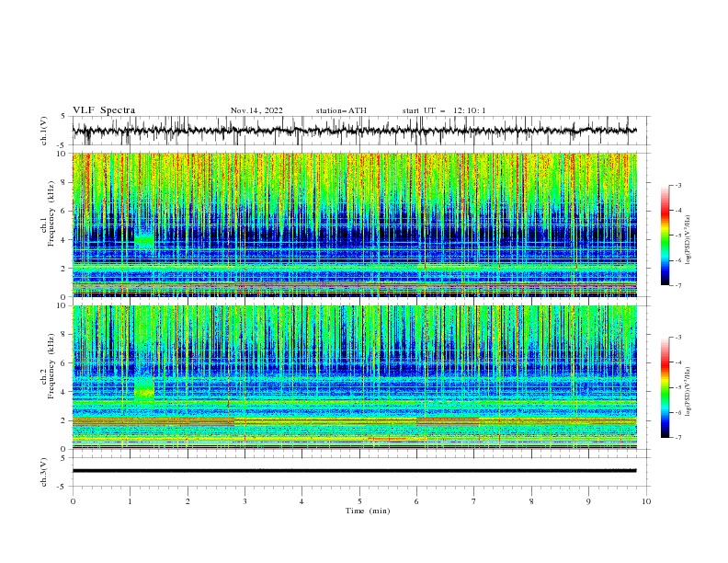The height and width of the screenshot is (563, 728).
Task: Click time axis tick label "8"
Action: click(531, 501)
